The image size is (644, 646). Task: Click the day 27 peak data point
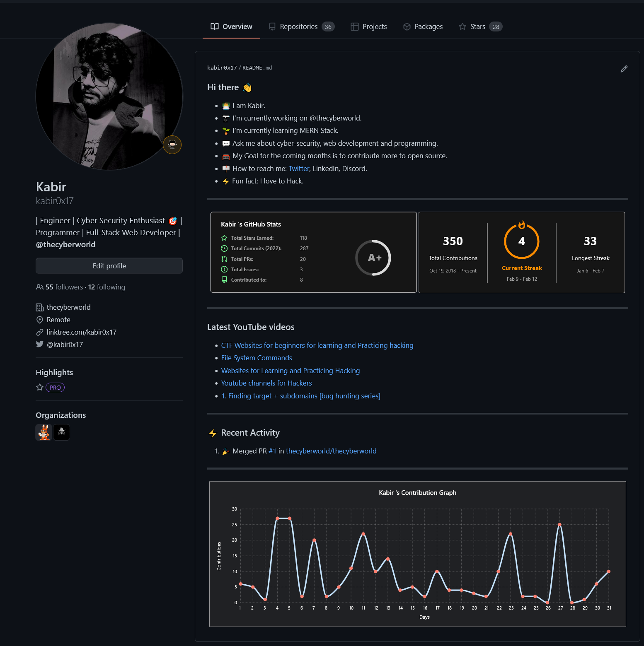coord(560,525)
